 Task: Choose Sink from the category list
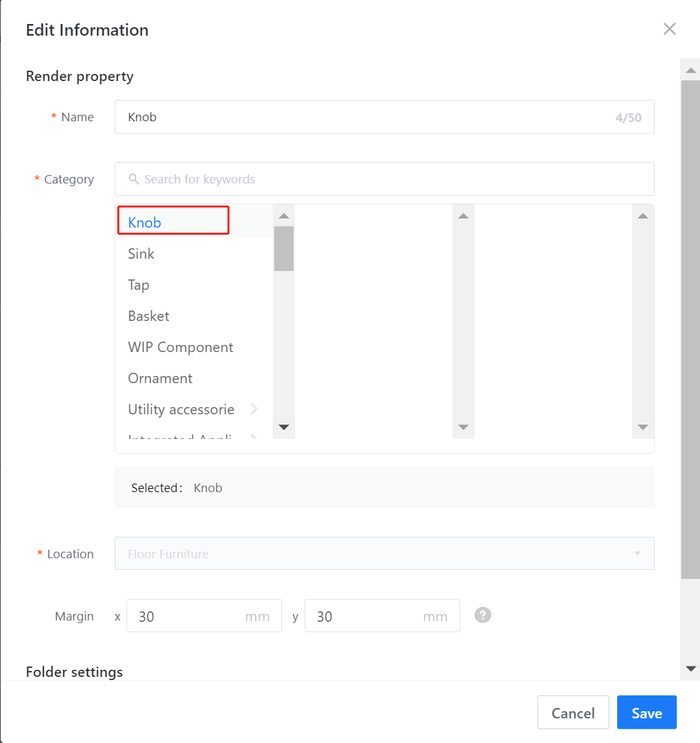pos(141,254)
